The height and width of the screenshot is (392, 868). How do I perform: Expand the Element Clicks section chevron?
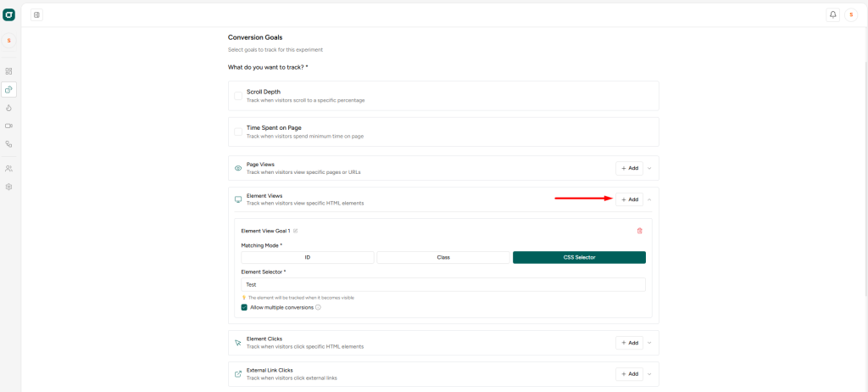click(649, 343)
